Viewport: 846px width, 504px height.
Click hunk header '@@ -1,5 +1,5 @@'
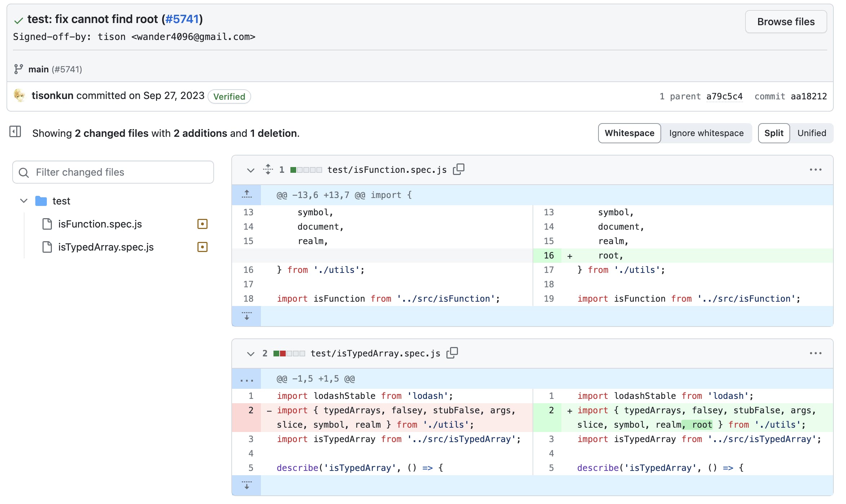coord(316,379)
